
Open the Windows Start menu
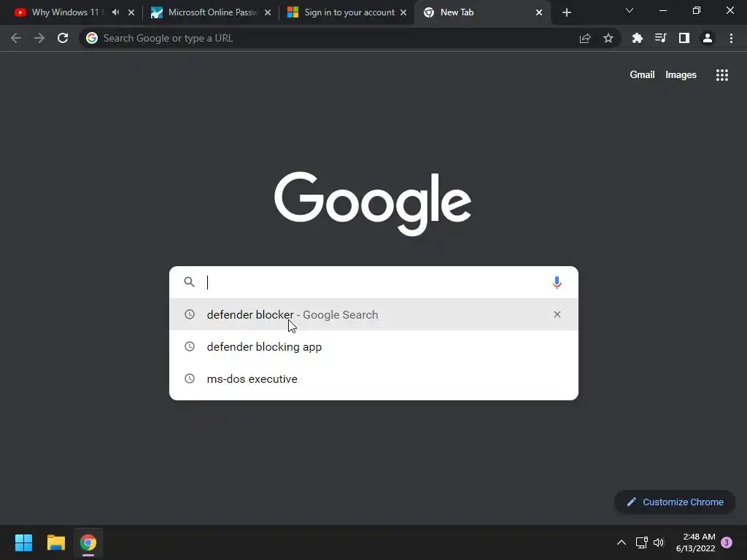point(23,542)
